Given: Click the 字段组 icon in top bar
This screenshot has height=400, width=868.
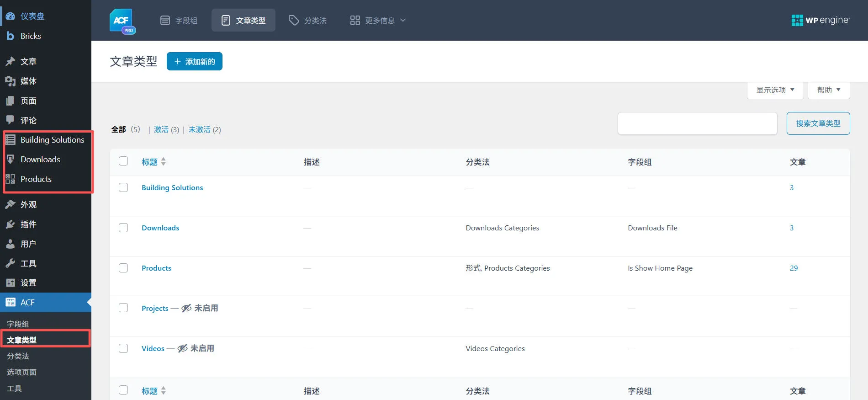Looking at the screenshot, I should (x=165, y=20).
